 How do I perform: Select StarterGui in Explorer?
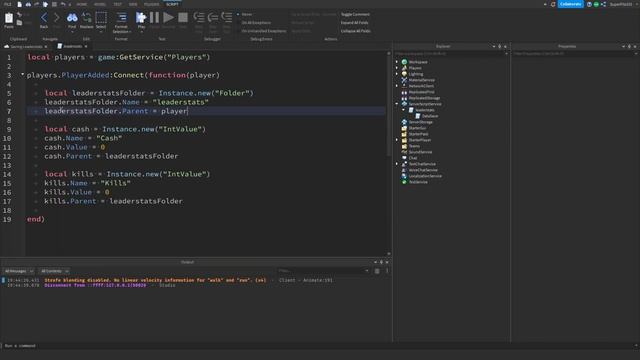[x=417, y=128]
